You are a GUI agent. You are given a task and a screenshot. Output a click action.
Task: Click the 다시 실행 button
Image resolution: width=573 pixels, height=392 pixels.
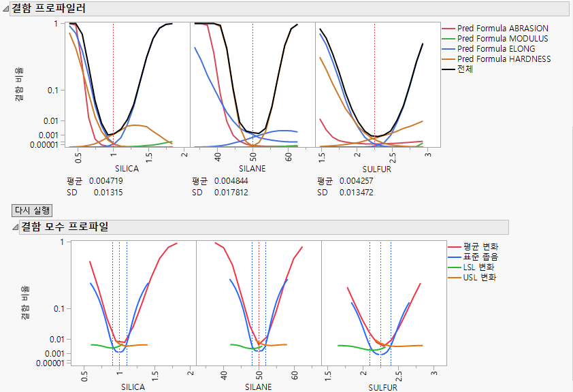tap(32, 210)
